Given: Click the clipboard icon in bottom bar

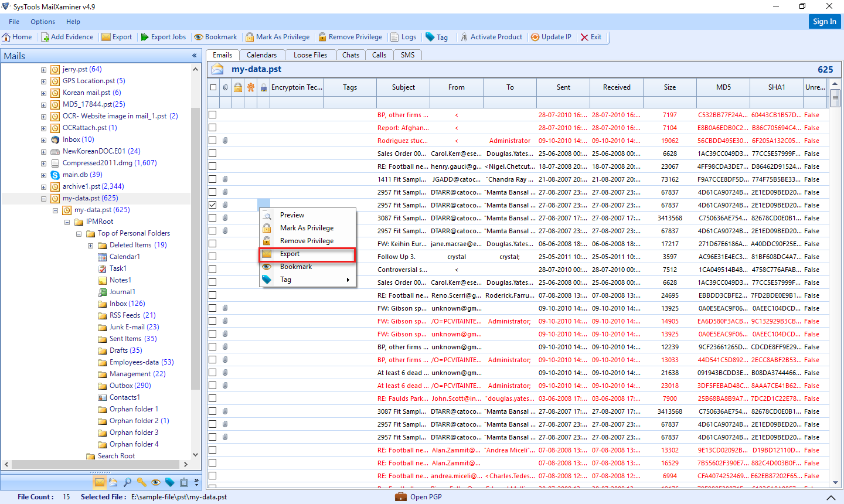Looking at the screenshot, I should point(183,482).
